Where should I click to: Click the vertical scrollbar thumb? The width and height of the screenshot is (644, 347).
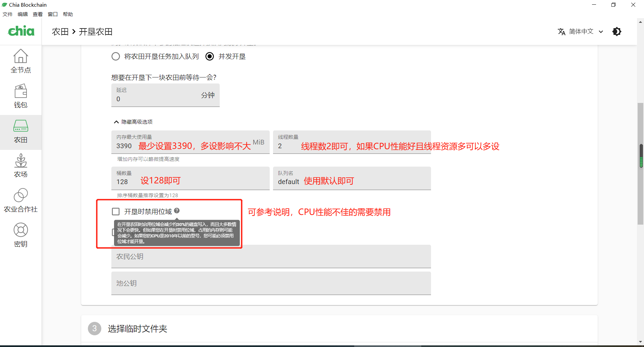640,164
